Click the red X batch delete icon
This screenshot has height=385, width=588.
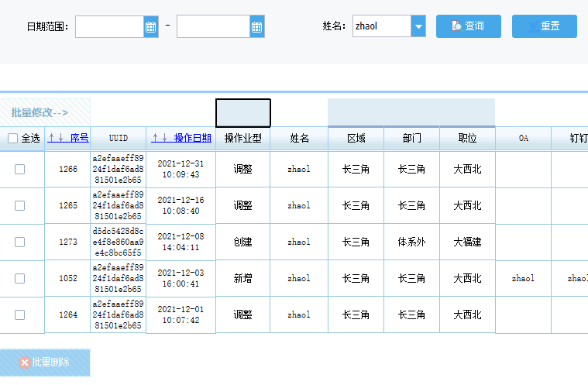click(25, 362)
